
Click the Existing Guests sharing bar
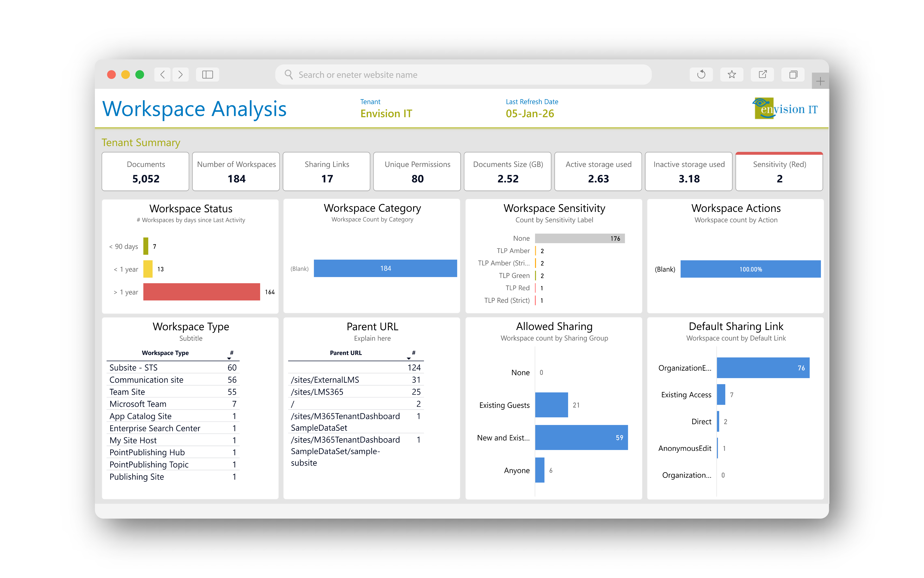pyautogui.click(x=552, y=405)
